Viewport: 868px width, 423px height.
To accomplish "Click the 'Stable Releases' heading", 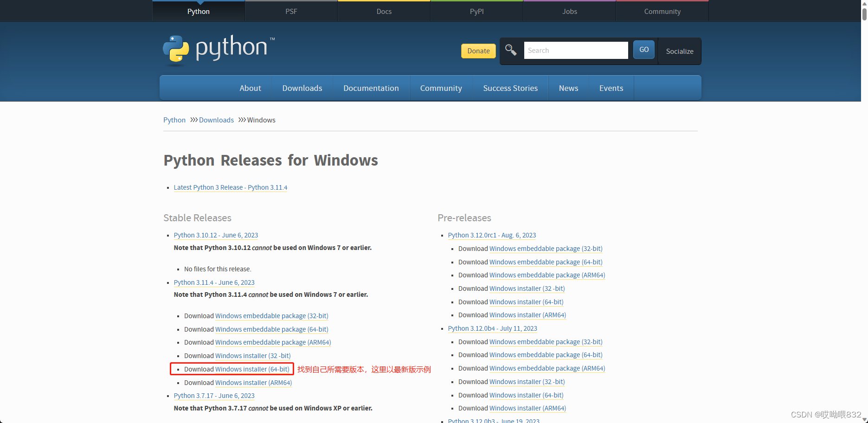I will [197, 218].
